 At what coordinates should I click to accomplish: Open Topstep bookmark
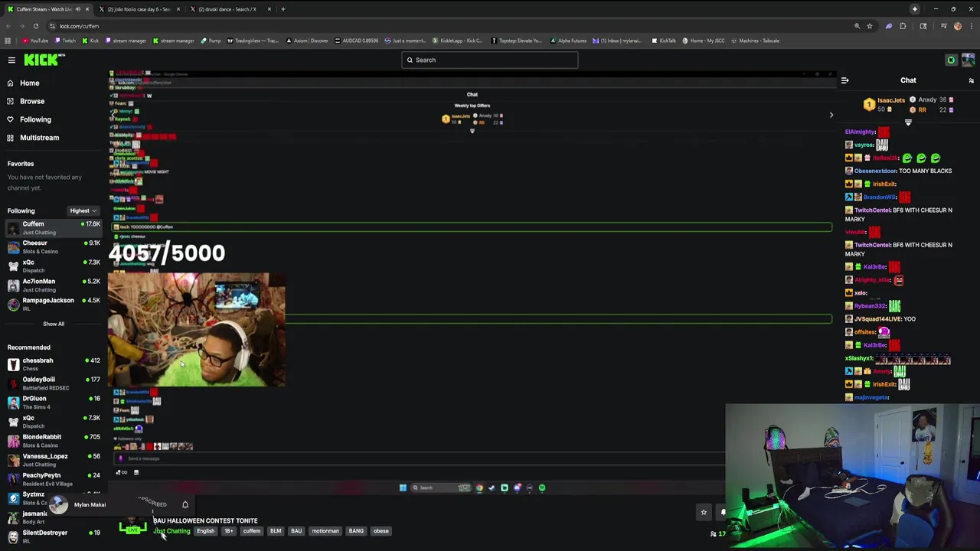point(516,41)
